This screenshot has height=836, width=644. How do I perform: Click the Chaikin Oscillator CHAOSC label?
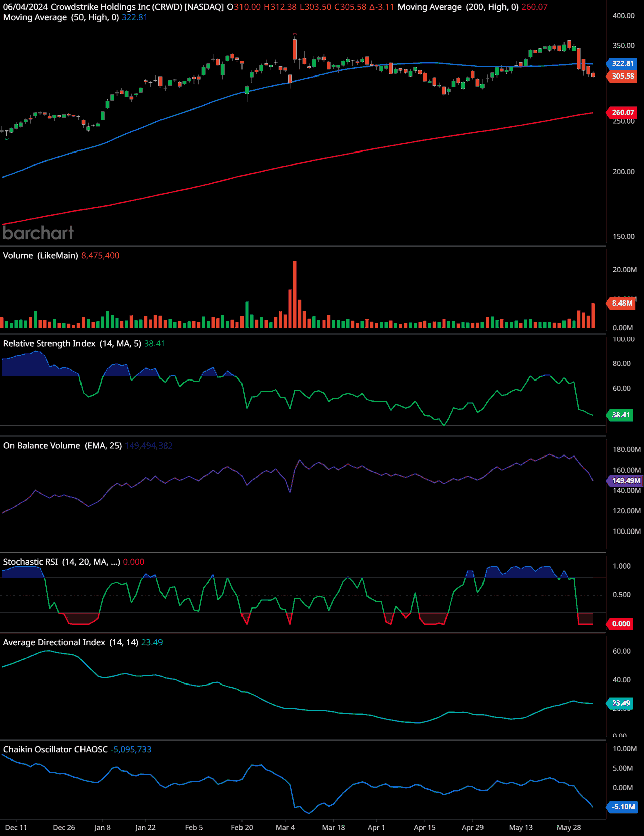[55, 749]
